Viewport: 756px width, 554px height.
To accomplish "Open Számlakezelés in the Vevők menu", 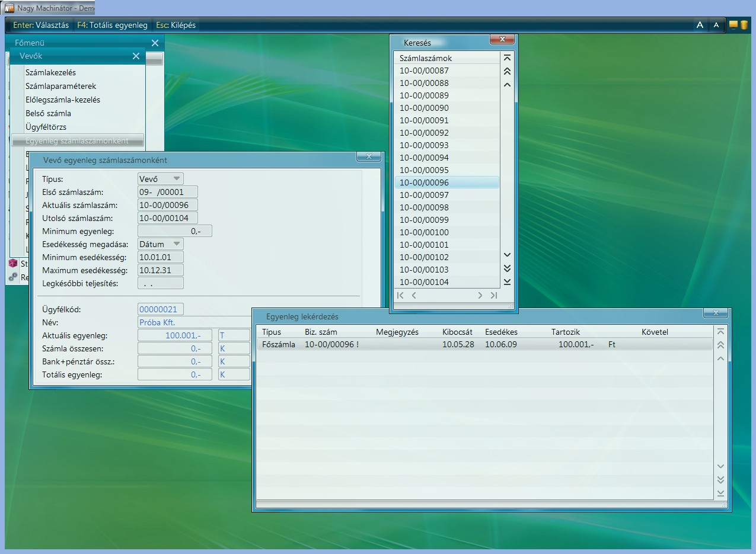I will point(51,73).
